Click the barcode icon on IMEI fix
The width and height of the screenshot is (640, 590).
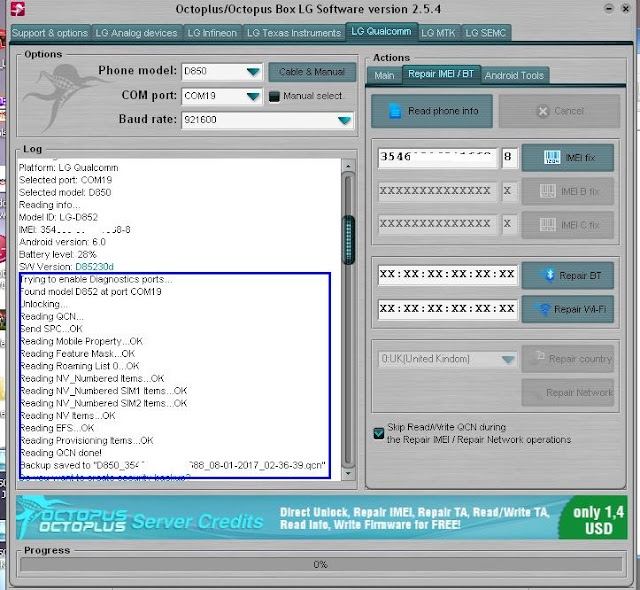tap(552, 157)
